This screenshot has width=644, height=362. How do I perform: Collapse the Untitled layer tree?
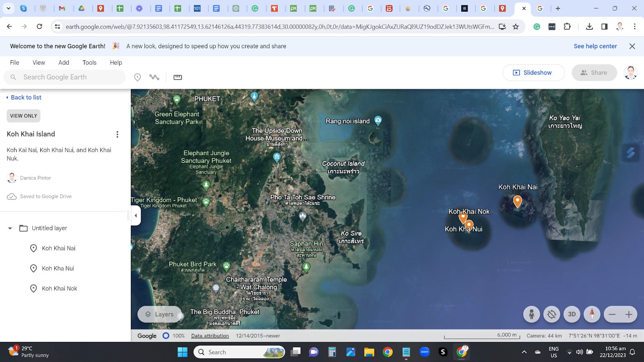[10, 228]
